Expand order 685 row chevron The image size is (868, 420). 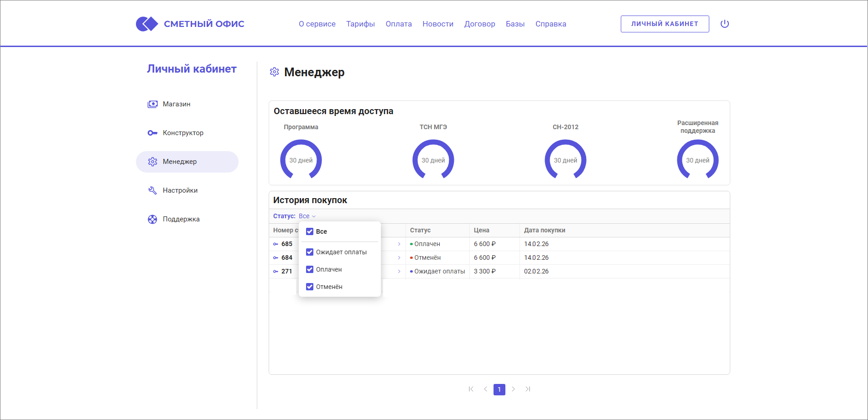399,244
